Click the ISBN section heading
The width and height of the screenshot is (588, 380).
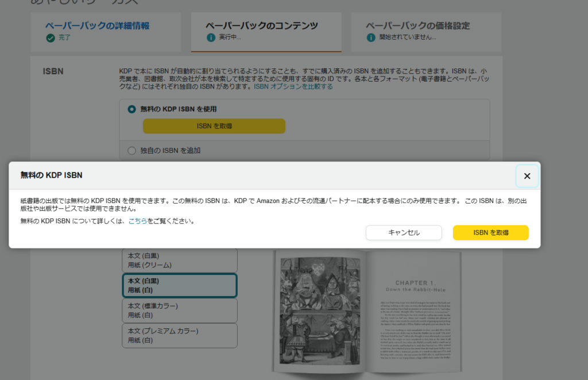point(53,71)
